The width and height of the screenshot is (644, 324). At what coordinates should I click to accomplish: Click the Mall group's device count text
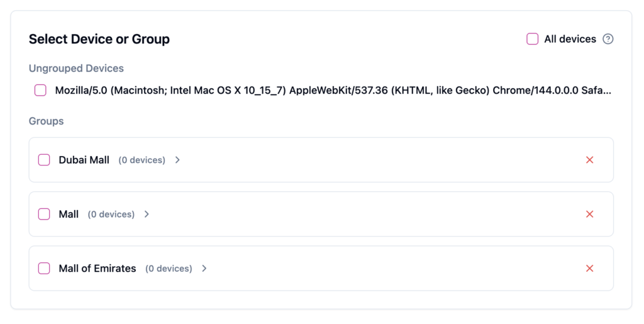tap(111, 214)
